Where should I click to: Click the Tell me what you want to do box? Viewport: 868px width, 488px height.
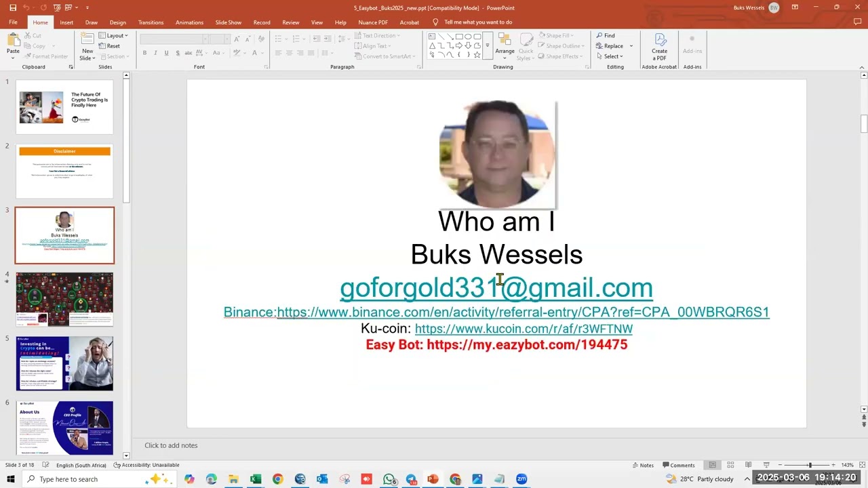(x=478, y=22)
